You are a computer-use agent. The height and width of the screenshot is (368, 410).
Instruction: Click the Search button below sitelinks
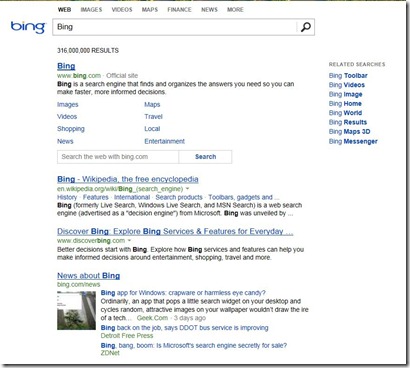pos(205,157)
